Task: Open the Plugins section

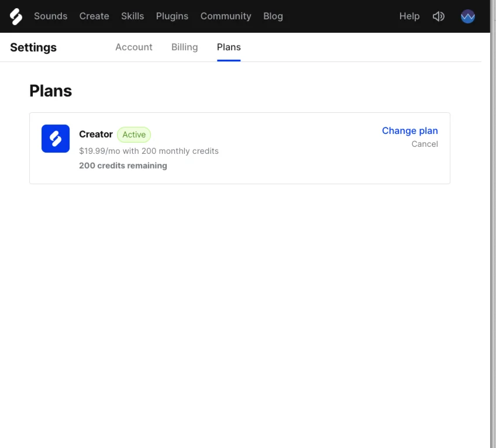Action: point(172,16)
